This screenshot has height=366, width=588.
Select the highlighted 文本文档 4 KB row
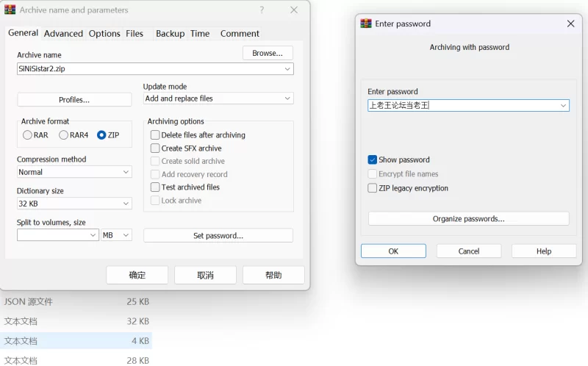coord(76,341)
